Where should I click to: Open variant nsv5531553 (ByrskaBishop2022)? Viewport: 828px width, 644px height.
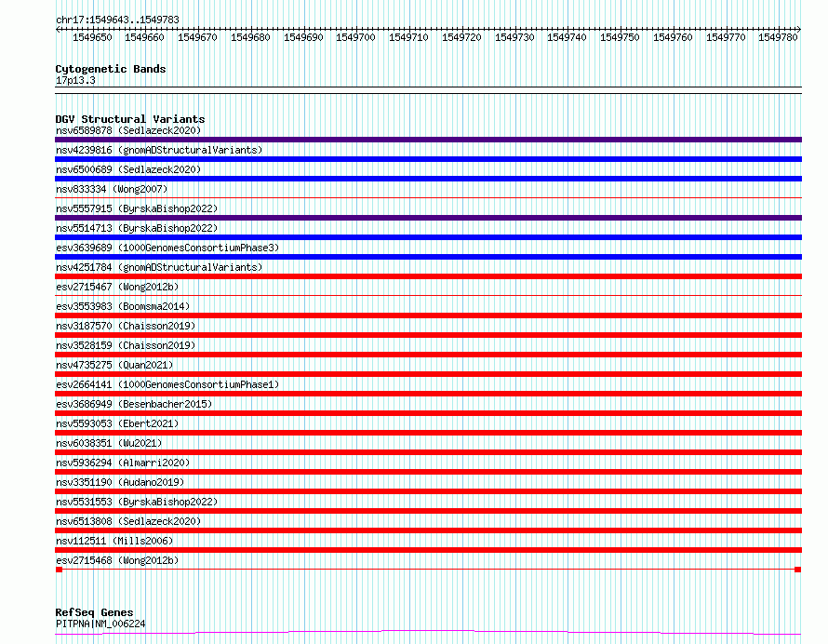[x=137, y=502]
